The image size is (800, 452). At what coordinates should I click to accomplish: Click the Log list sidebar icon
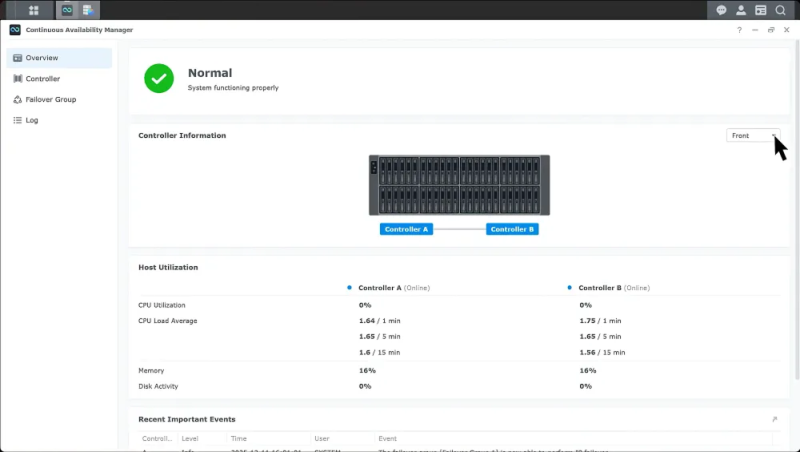click(18, 120)
